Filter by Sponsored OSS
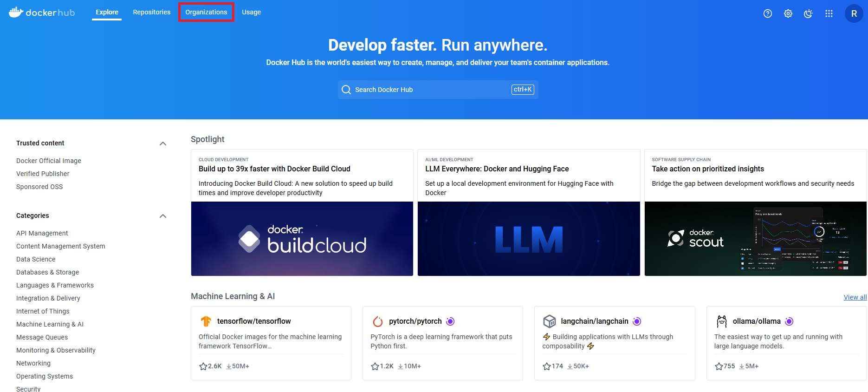Screen dimensions: 868x392 tap(39, 187)
